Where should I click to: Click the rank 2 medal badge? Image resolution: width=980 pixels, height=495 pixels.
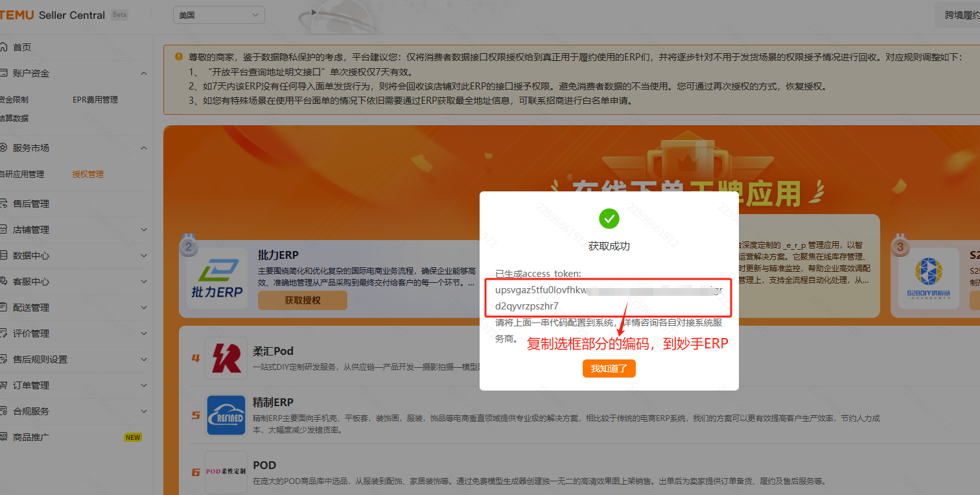point(188,245)
